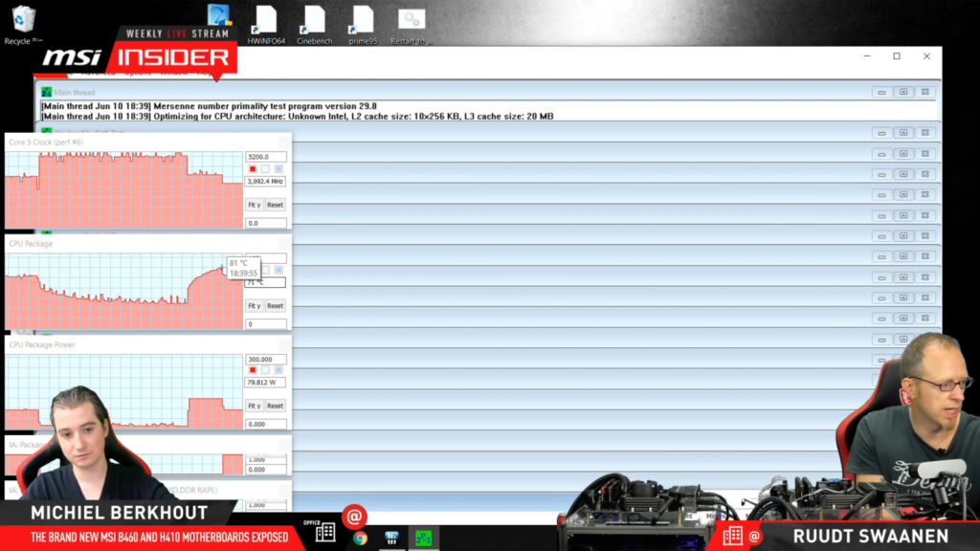Open the Cinebench desktop shortcut
The height and width of the screenshot is (551, 980).
314,25
